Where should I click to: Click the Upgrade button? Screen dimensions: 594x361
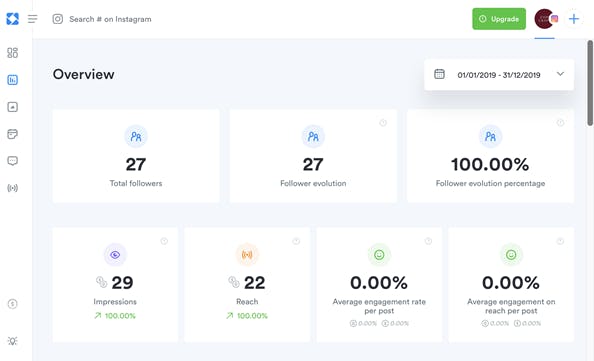click(x=499, y=19)
